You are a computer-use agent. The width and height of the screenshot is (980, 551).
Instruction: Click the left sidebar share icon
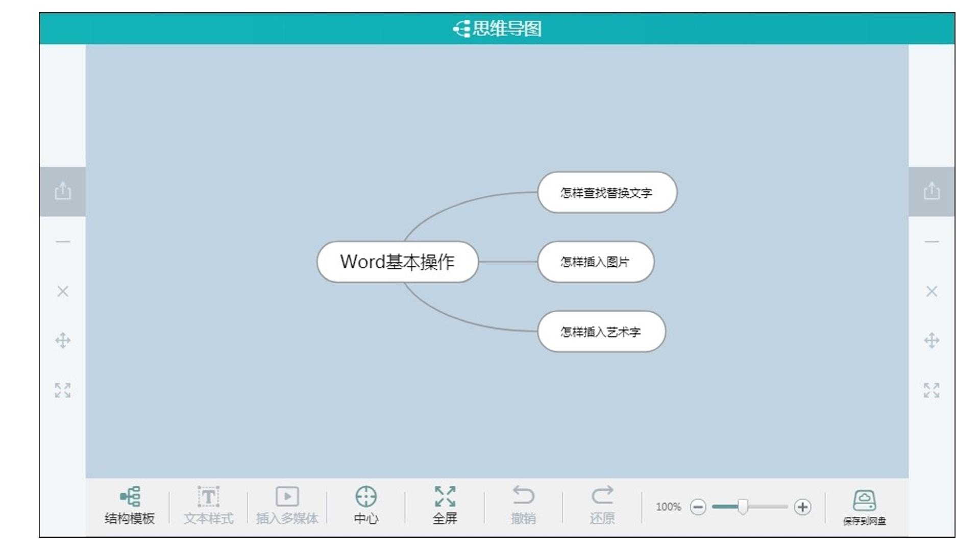point(63,191)
